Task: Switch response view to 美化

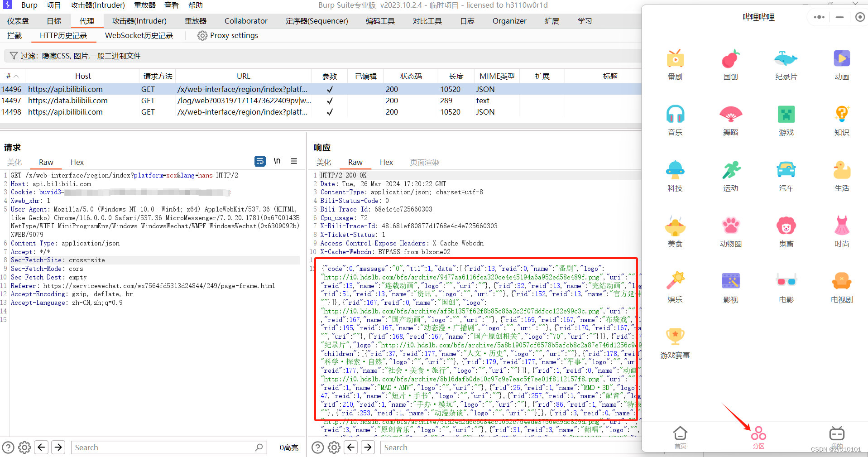Action: 324,162
